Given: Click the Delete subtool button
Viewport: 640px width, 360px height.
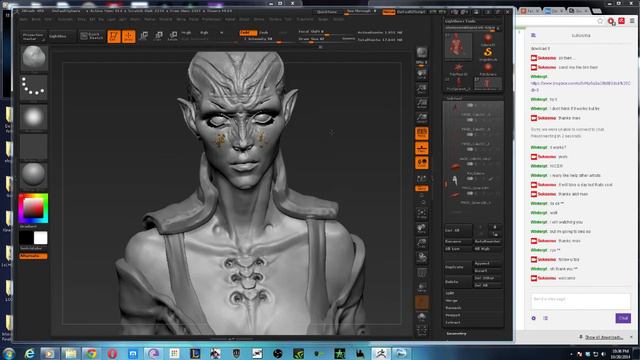Looking at the screenshot, I should click(458, 282).
